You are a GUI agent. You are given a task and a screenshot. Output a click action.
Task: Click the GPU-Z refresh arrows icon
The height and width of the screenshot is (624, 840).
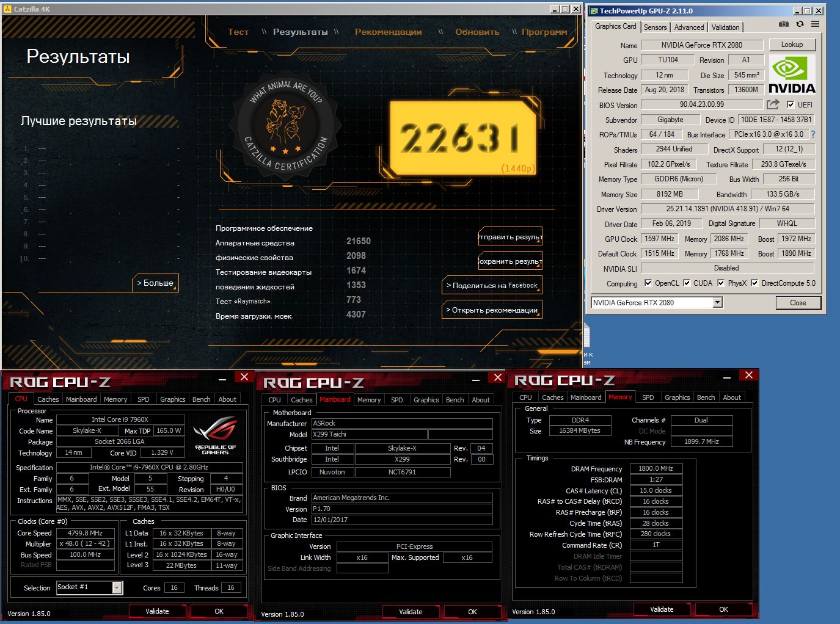(800, 24)
